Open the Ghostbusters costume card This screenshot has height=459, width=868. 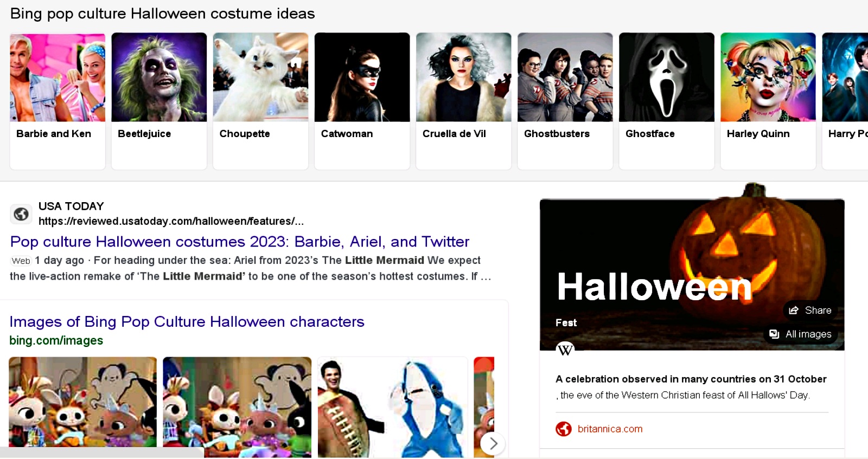pyautogui.click(x=565, y=101)
